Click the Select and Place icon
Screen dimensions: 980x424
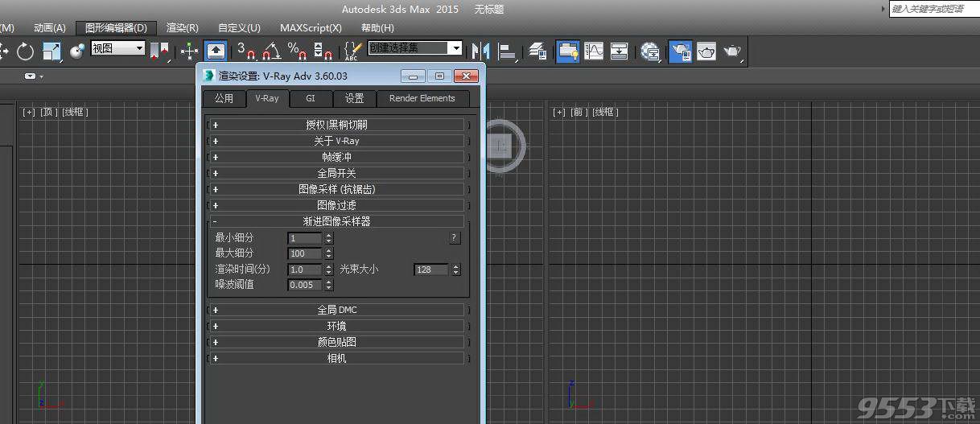(x=77, y=51)
